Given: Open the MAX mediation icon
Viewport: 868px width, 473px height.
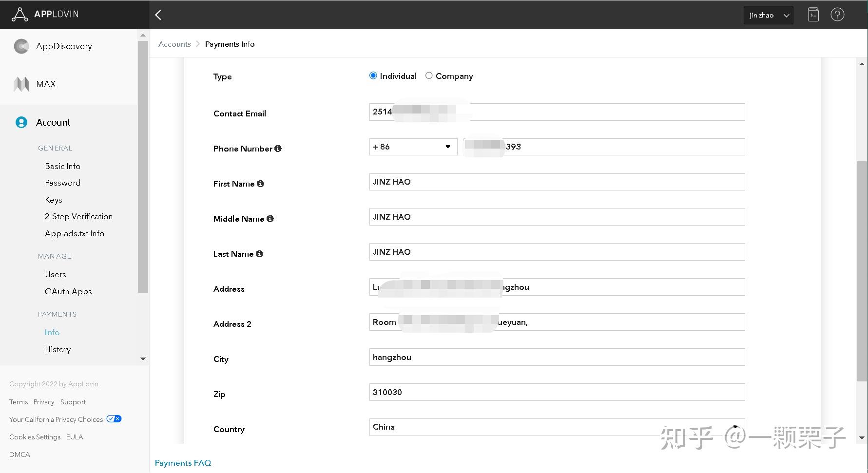Looking at the screenshot, I should point(21,84).
